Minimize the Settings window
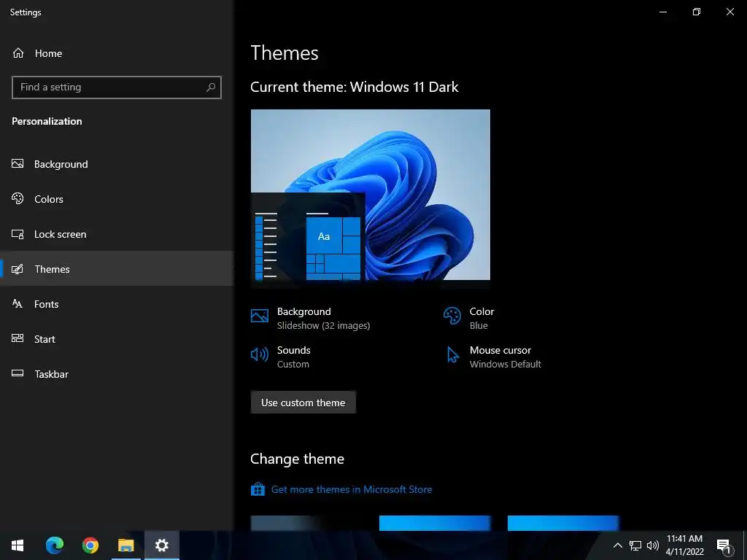Viewport: 747px width, 560px height. (x=663, y=12)
